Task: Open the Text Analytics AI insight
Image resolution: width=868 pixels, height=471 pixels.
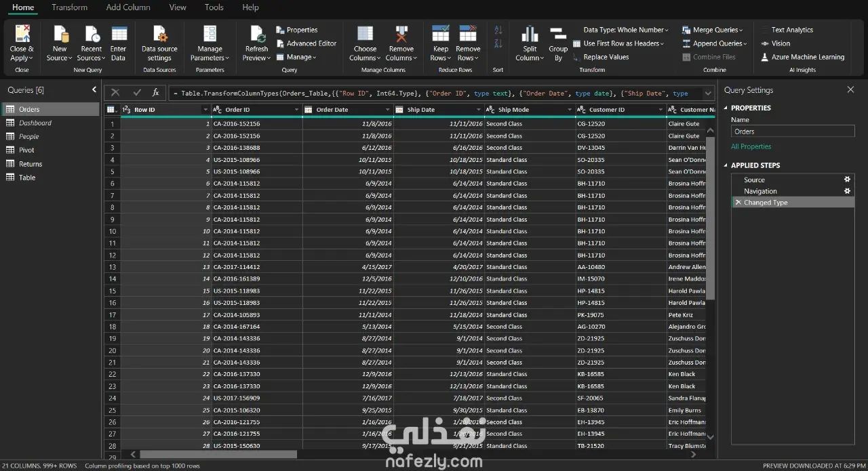Action: [x=787, y=30]
